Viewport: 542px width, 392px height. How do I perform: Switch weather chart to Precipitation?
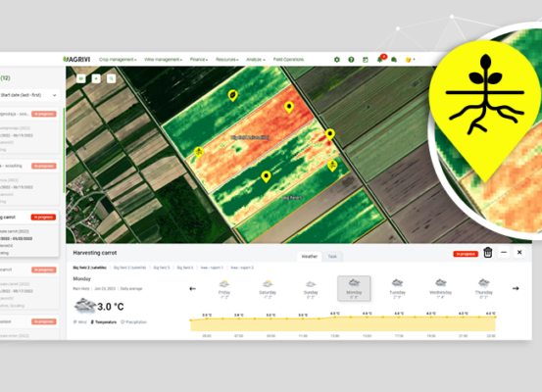tap(133, 322)
